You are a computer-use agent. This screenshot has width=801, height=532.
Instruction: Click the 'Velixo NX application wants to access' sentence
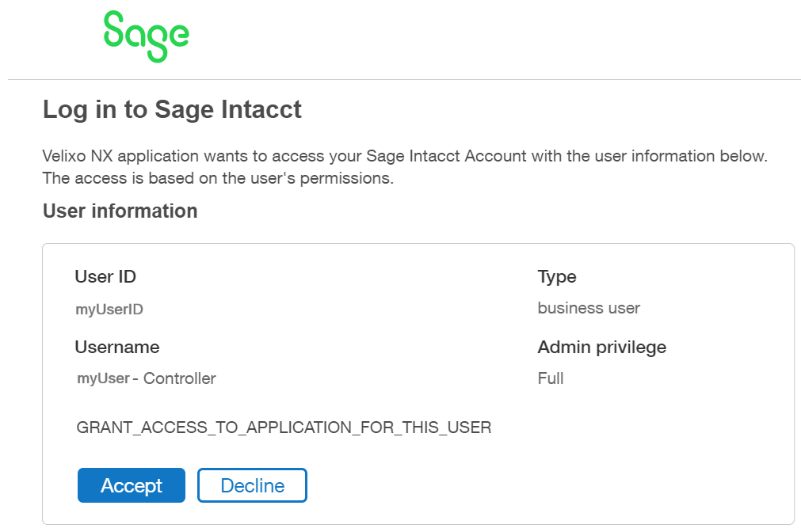pos(405,156)
